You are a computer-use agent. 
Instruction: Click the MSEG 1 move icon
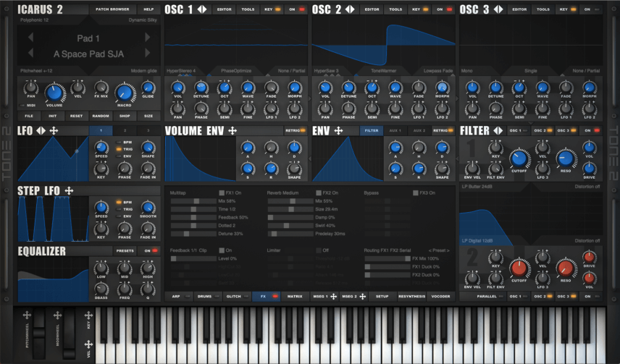pos(333,297)
